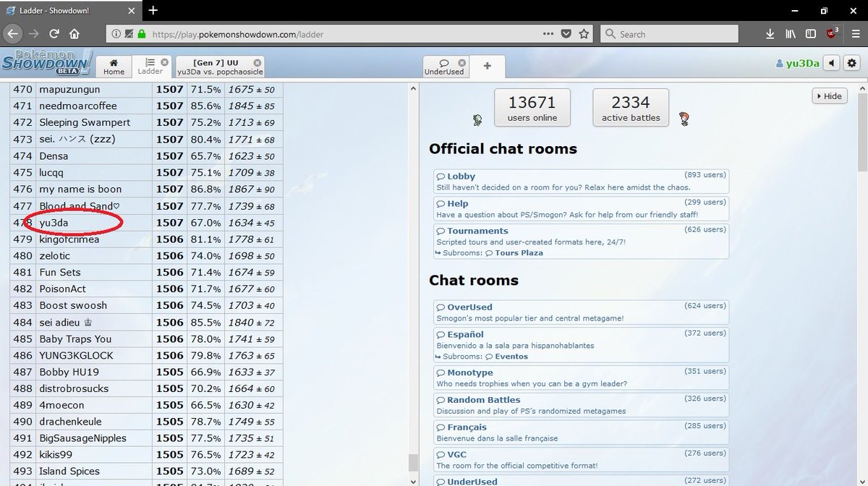Switch to the Home tab
868x486 pixels.
click(114, 67)
